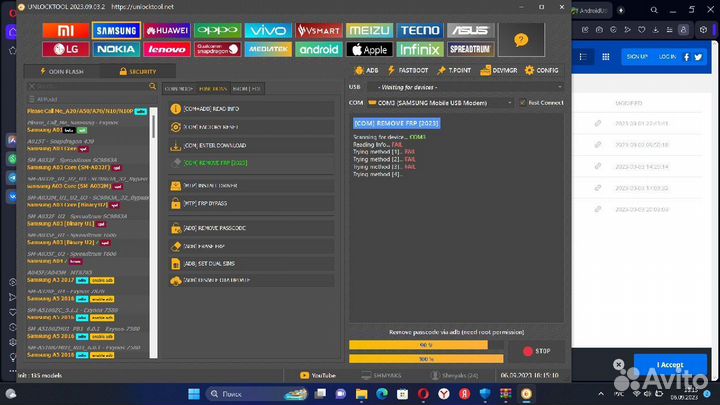Select the Meizu brand tile
Screen dimensions: 720x405
coord(369,31)
